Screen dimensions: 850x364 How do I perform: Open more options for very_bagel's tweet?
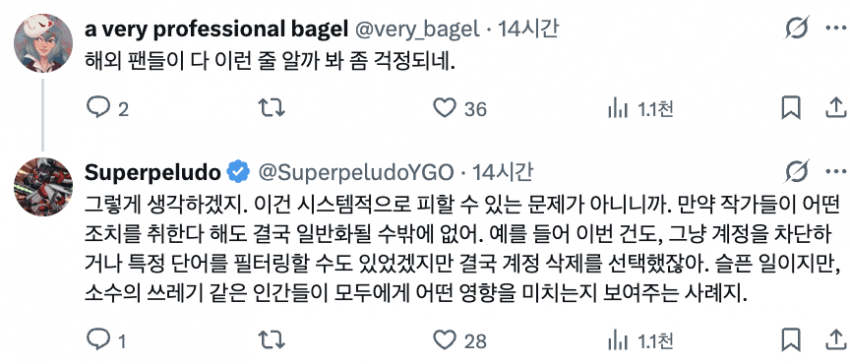(836, 28)
